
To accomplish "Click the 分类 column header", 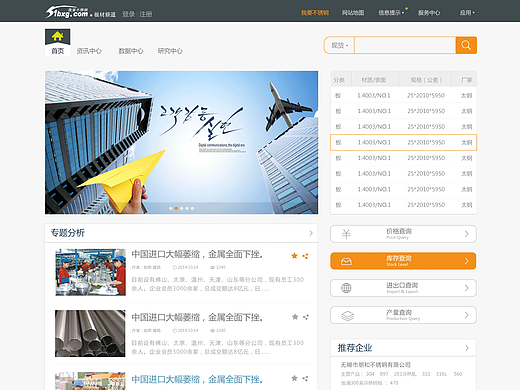I will click(339, 80).
